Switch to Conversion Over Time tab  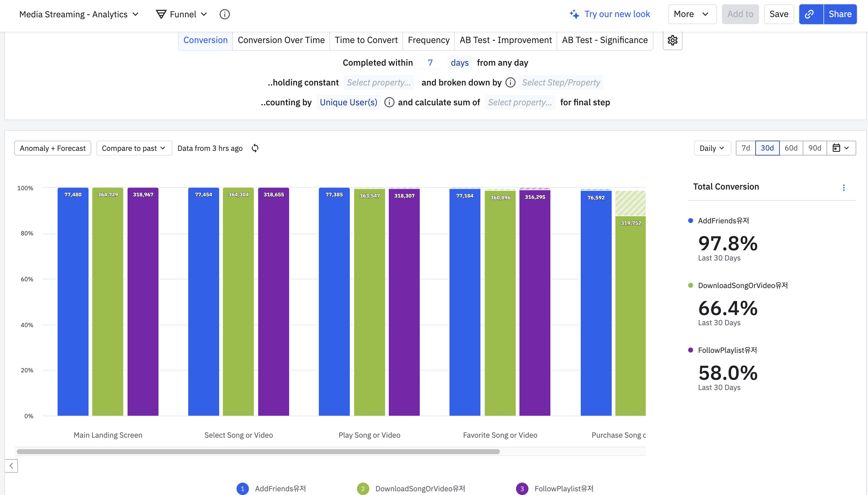click(281, 40)
